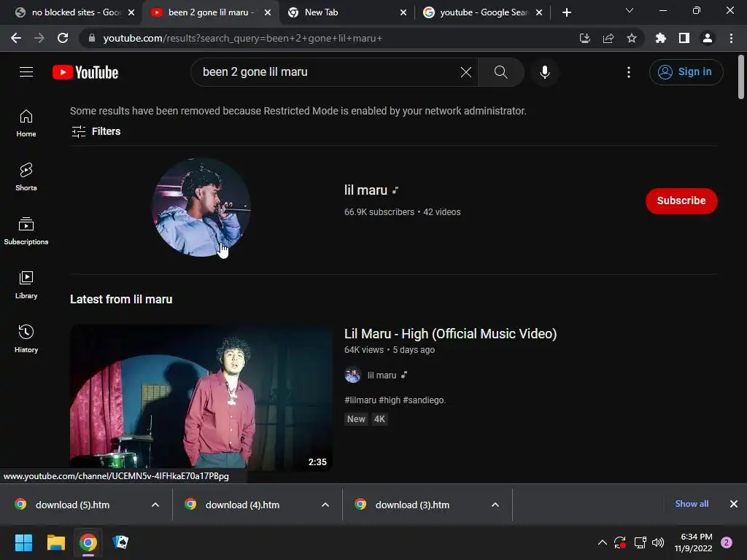
Task: Click the Sign in button
Action: point(686,72)
